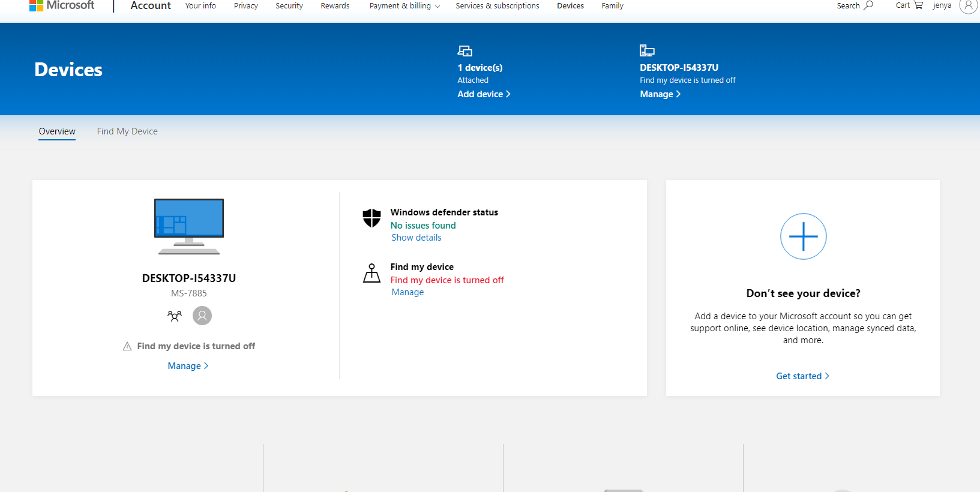This screenshot has height=492, width=980.
Task: Click attached devices icon in banner
Action: click(465, 51)
